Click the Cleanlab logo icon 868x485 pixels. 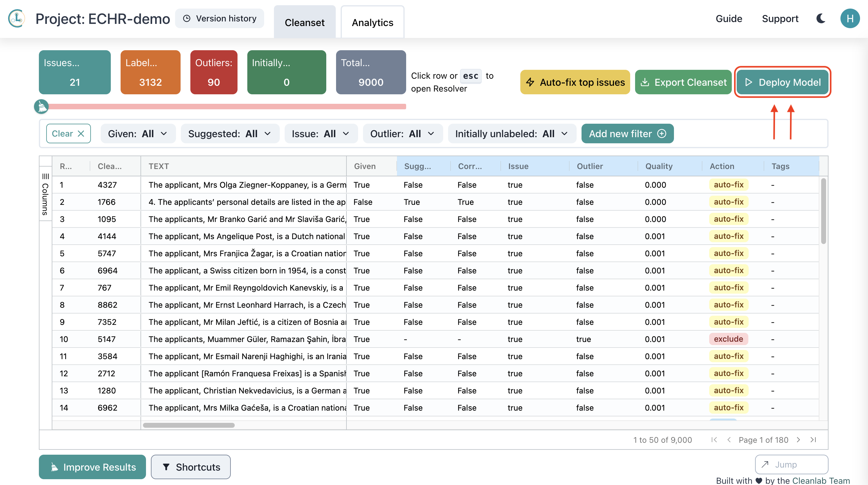(17, 19)
